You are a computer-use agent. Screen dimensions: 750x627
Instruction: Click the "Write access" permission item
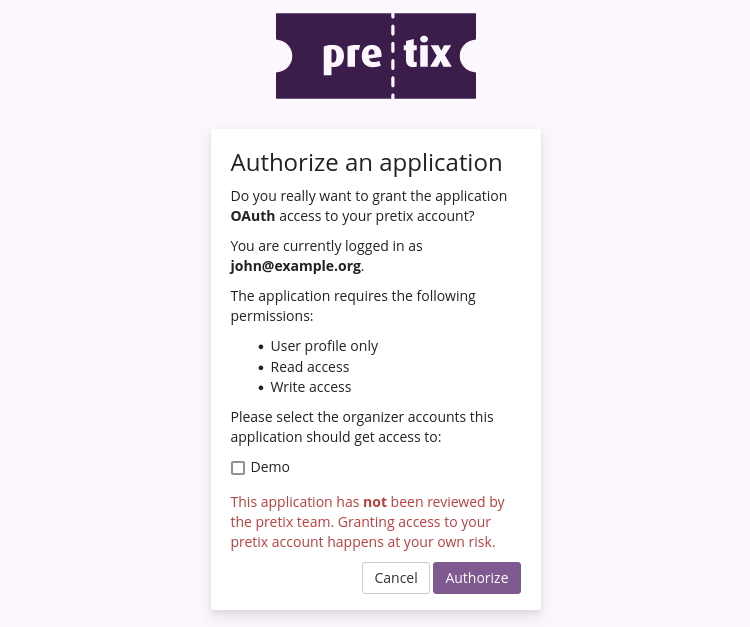311,387
